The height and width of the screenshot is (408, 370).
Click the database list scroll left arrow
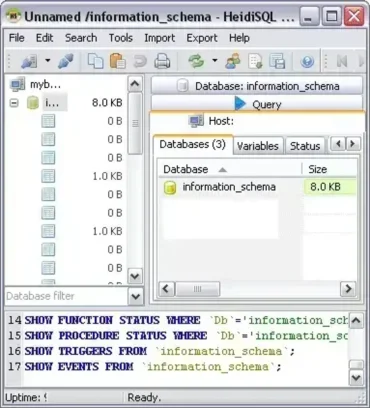[x=167, y=289]
